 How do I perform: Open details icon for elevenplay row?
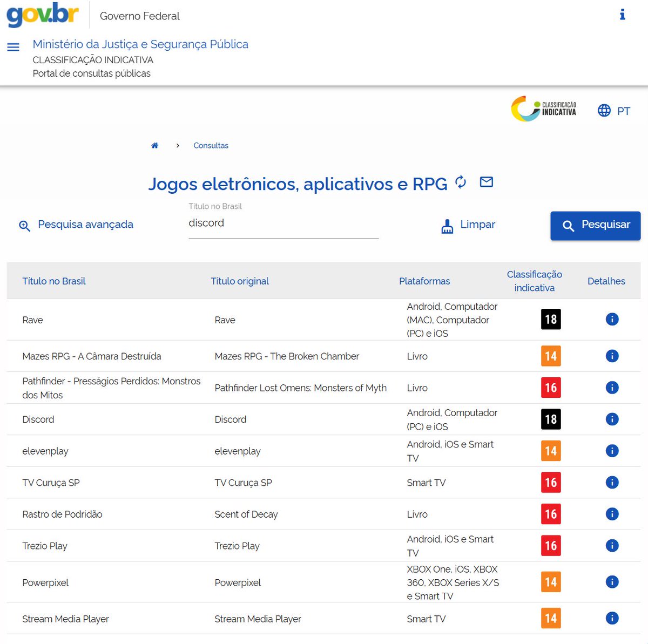tap(612, 451)
